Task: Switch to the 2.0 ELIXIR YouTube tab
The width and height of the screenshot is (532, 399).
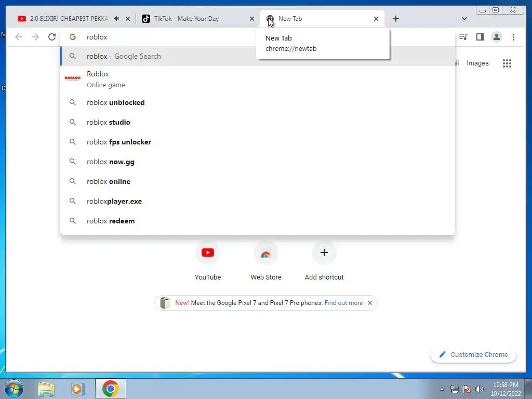Action: [73, 19]
